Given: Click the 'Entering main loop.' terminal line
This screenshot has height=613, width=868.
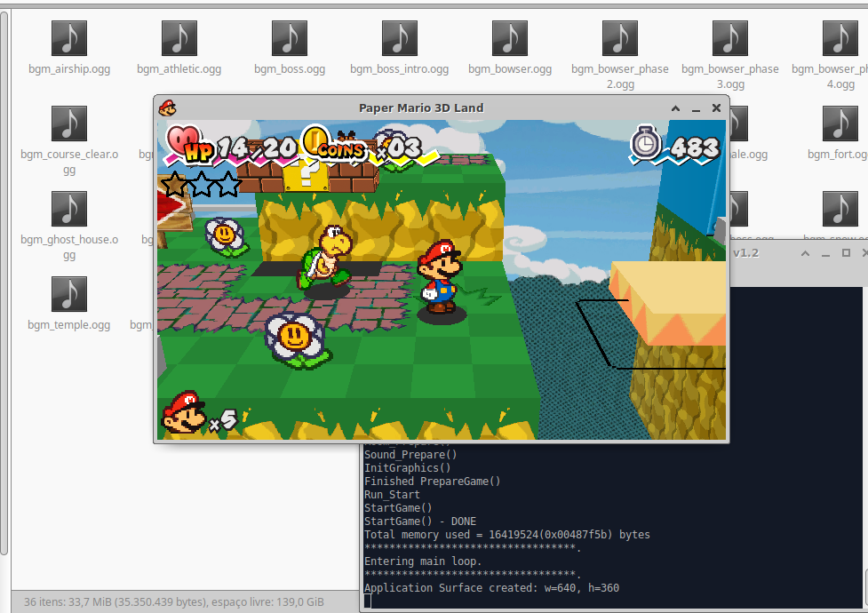Looking at the screenshot, I should click(423, 561).
